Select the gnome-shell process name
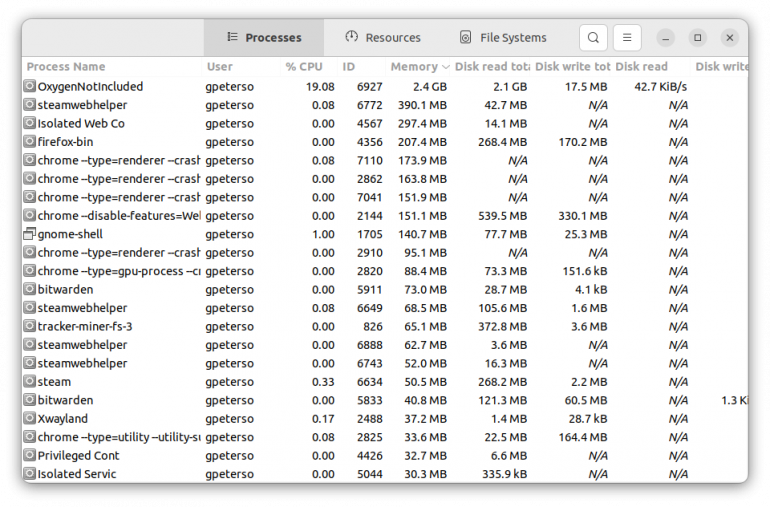This screenshot has width=770, height=507. 70,234
